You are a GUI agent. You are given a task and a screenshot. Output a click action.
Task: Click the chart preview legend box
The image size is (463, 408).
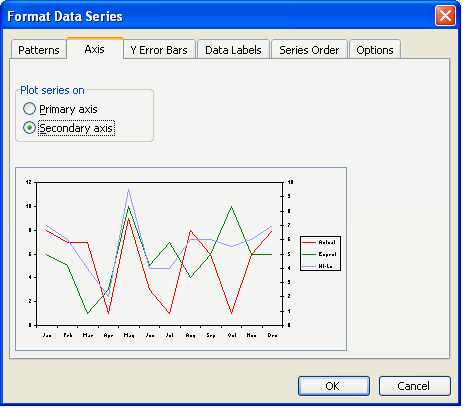tap(320, 254)
